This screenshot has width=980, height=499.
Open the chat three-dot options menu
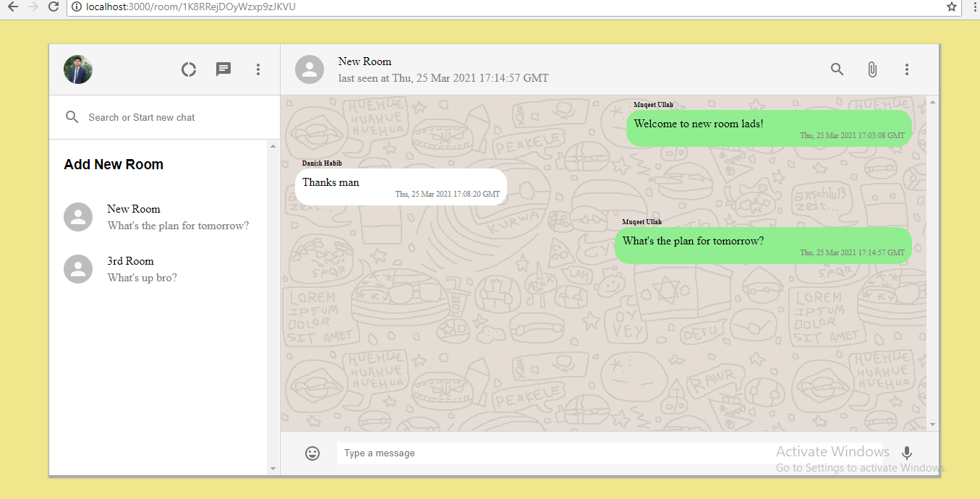tap(906, 69)
